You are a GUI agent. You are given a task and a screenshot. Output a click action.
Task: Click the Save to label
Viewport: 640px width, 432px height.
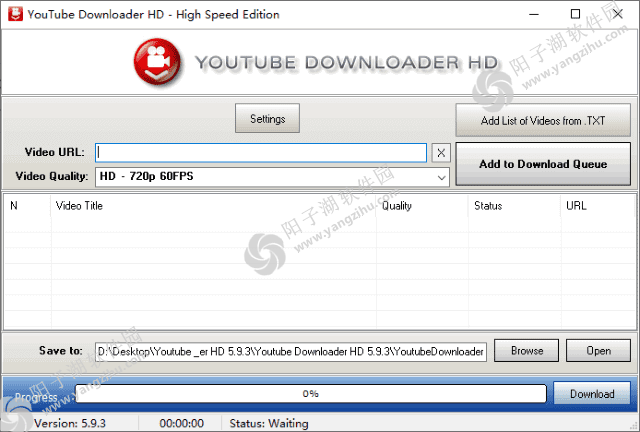pyautogui.click(x=61, y=351)
